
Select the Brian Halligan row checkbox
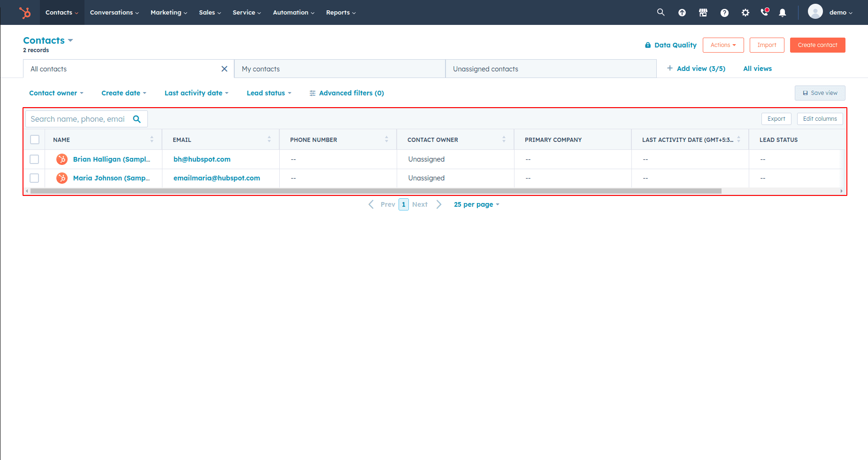34,159
